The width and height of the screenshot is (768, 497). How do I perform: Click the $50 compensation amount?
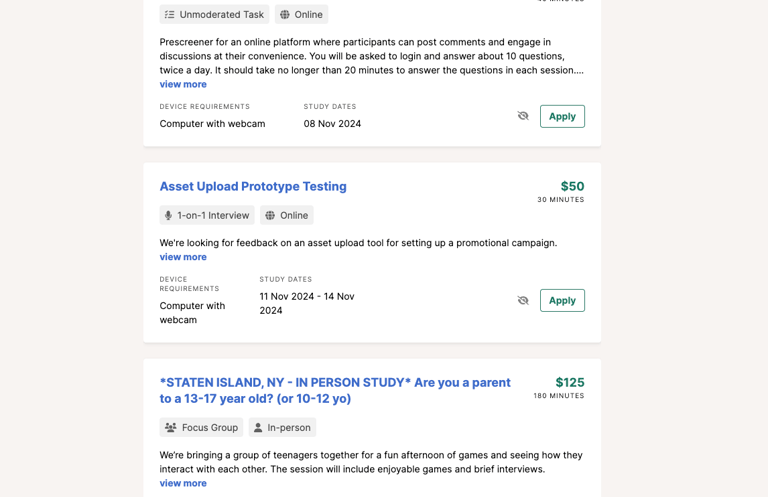[x=572, y=187]
